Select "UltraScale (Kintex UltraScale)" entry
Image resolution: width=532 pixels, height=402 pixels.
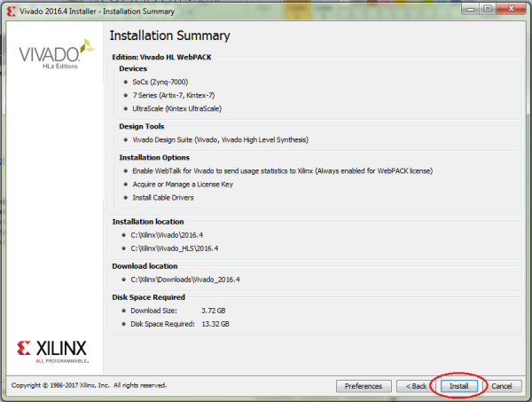[176, 108]
